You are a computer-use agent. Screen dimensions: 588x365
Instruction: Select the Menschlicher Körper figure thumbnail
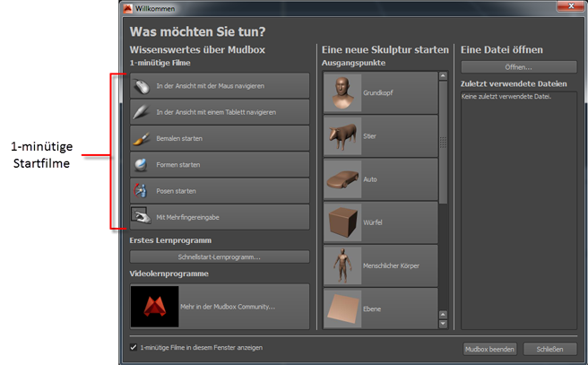coord(342,265)
